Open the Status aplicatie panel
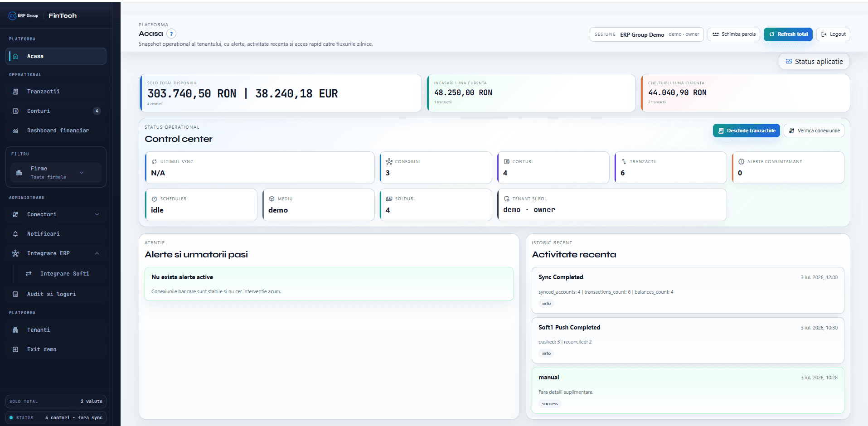 (x=814, y=62)
